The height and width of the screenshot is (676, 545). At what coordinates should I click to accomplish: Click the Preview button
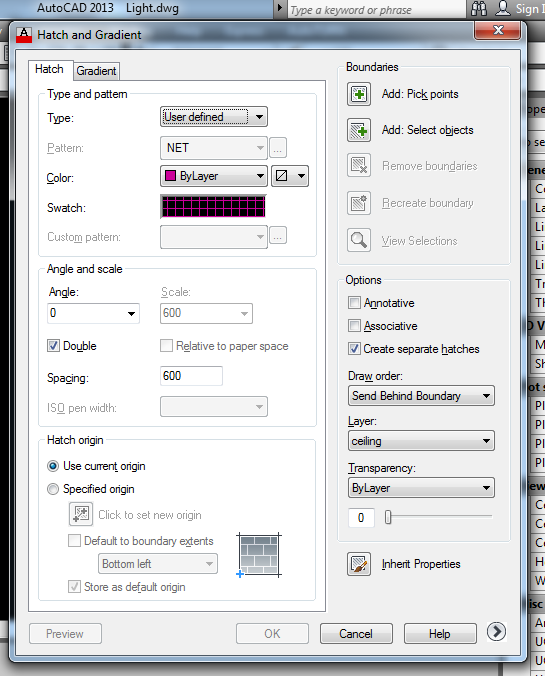65,634
